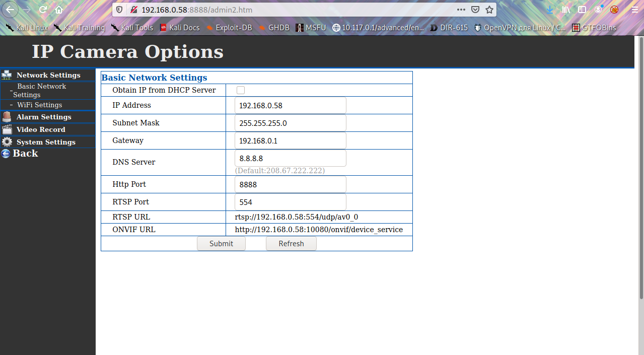Go to browser home page icon
The width and height of the screenshot is (644, 355).
[x=59, y=10]
